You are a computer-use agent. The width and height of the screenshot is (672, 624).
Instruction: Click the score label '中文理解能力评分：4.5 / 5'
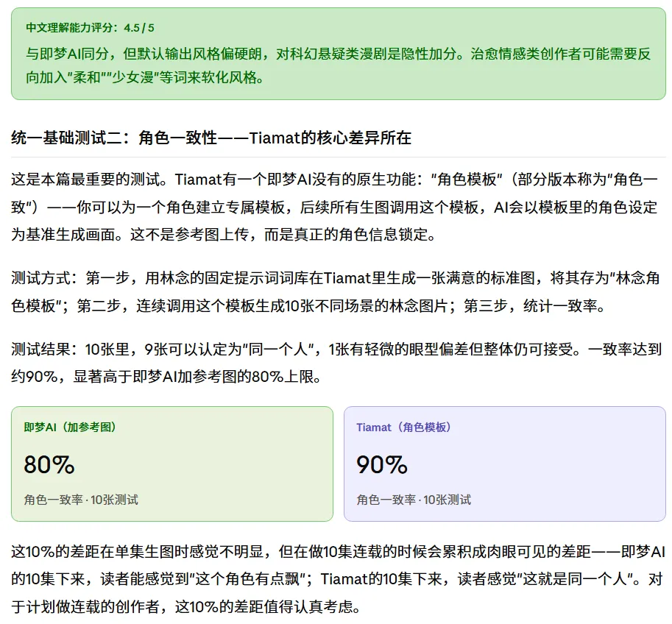pyautogui.click(x=90, y=28)
